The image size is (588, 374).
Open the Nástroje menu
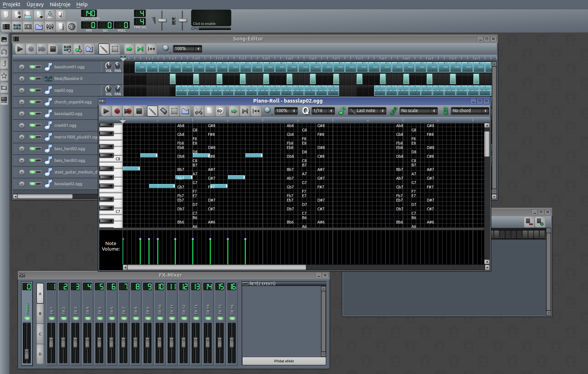point(60,4)
